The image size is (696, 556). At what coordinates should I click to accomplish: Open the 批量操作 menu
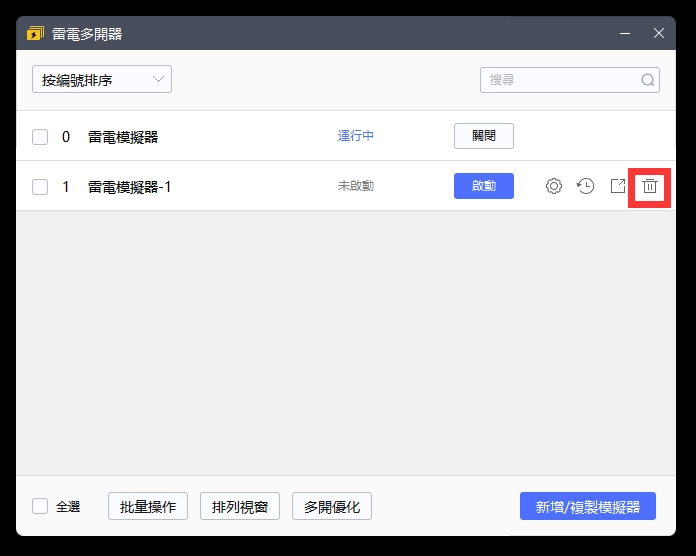click(x=148, y=506)
